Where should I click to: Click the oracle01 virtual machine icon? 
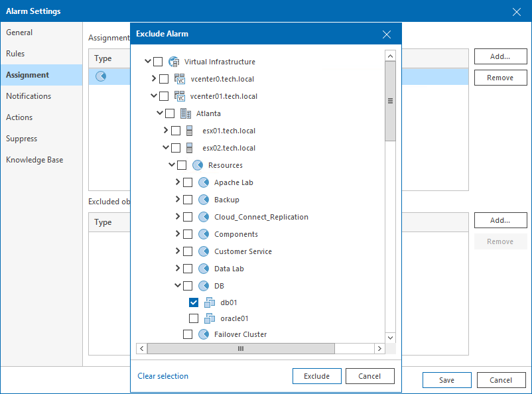[x=210, y=318]
